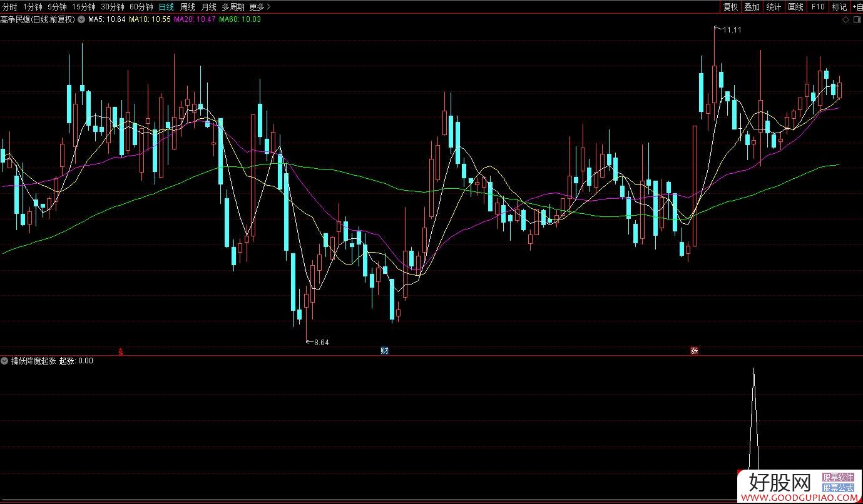
Task: Click the red S marker on timeline
Action: coord(121,351)
